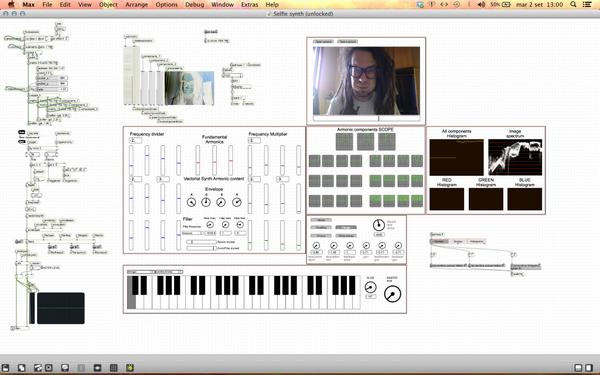Viewport: 600px width, 375px height.
Task: Click the slider bar beneath webcam image
Action: (366, 118)
